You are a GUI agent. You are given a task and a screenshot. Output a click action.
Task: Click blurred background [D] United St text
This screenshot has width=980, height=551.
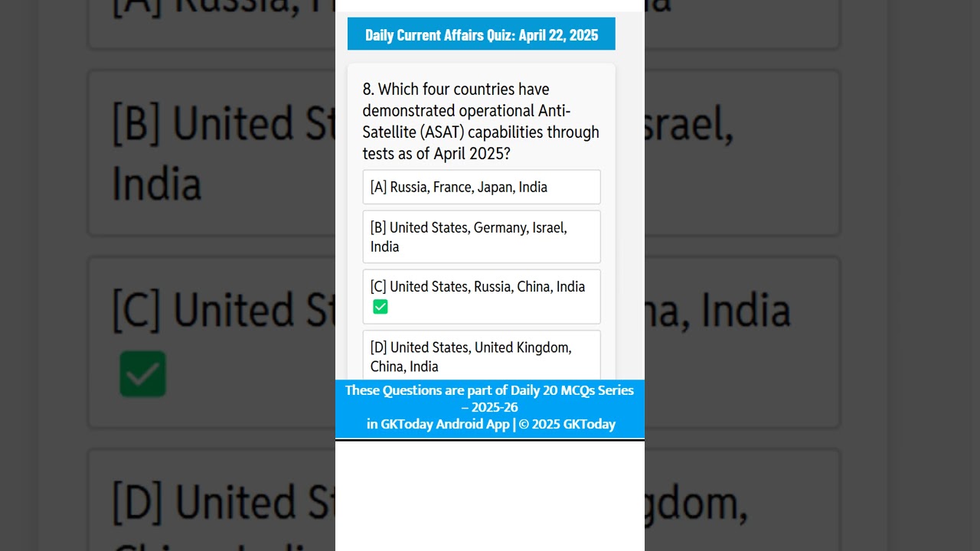(x=224, y=502)
